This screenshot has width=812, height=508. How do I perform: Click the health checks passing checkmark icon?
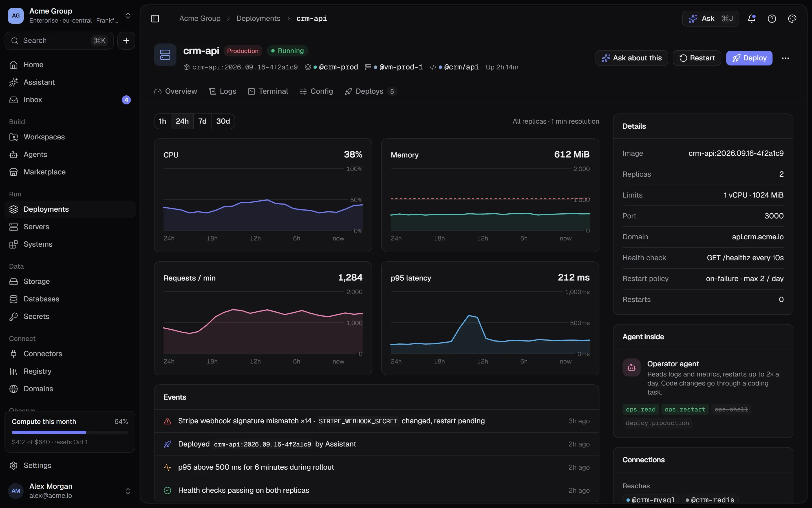167,491
